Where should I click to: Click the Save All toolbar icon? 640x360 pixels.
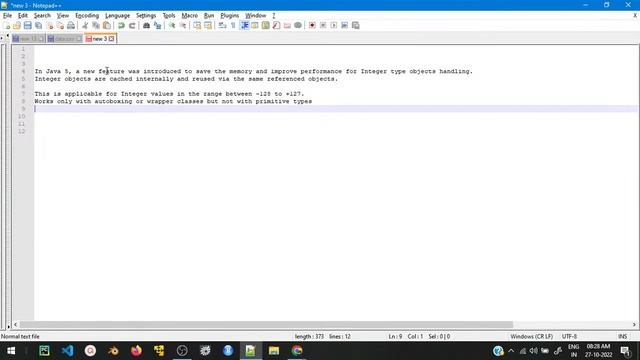coord(38,25)
